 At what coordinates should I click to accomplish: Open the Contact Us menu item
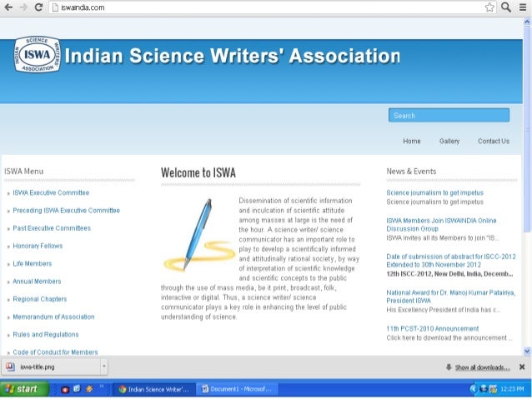click(494, 141)
